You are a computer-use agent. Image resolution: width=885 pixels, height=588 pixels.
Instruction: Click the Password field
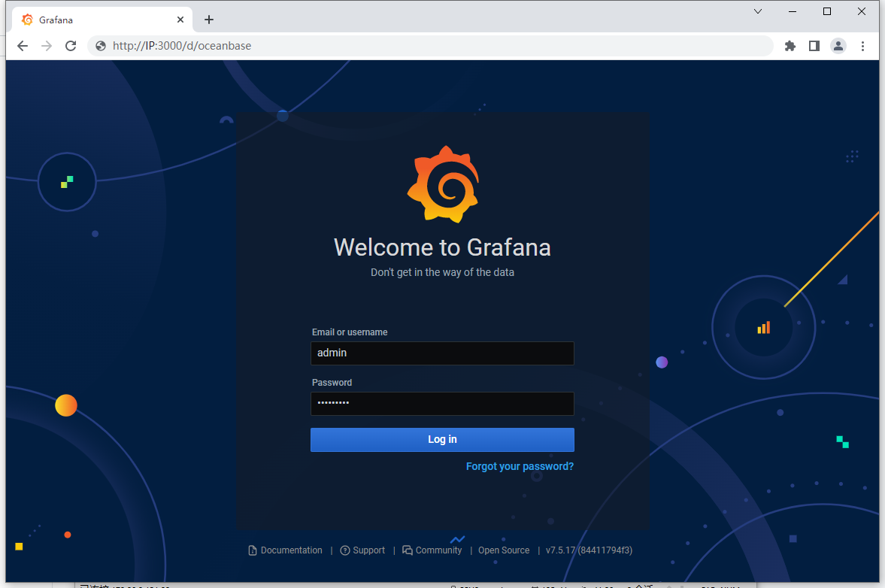442,404
